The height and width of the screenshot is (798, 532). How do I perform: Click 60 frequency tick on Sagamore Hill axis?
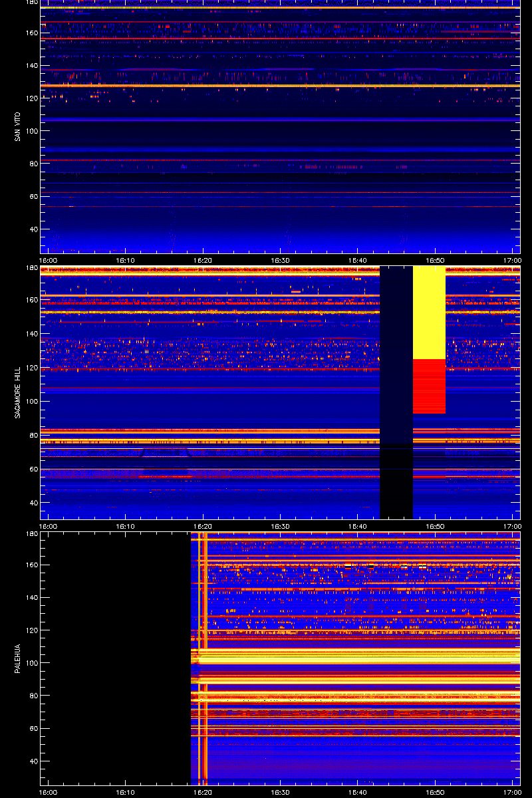coord(33,469)
